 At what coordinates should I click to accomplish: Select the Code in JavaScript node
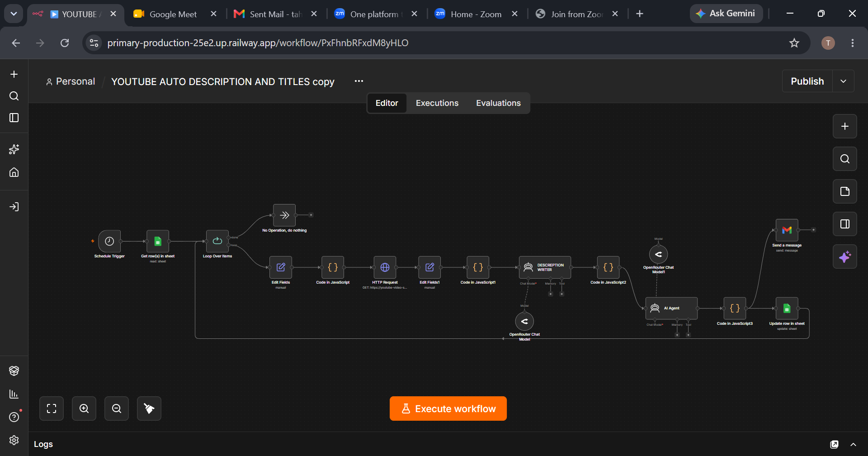pyautogui.click(x=333, y=267)
